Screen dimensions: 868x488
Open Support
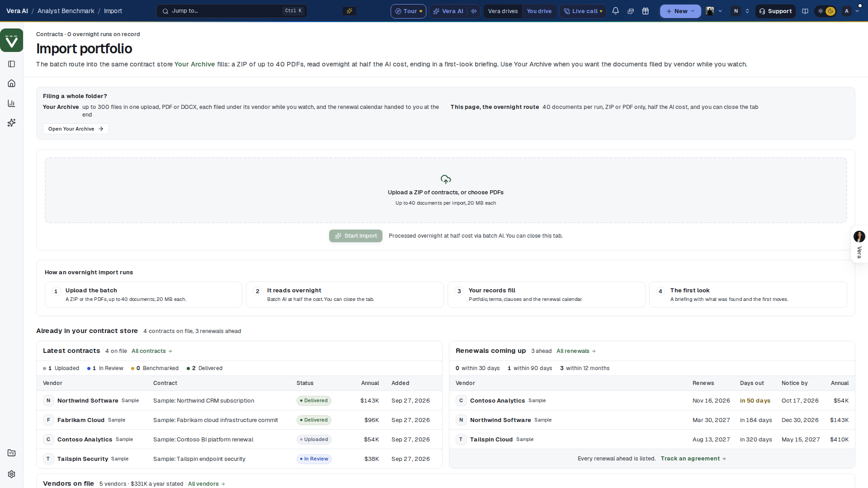pyautogui.click(x=775, y=11)
